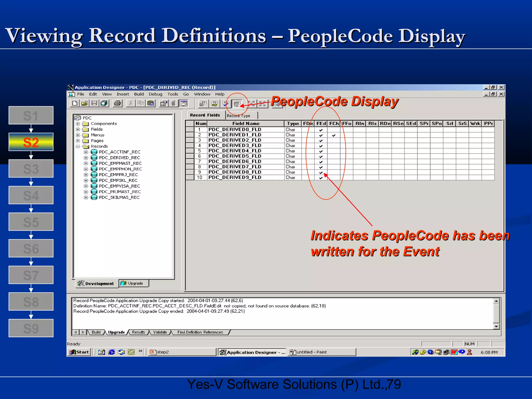Expand the Fields folder node
The image size is (532, 399).
click(78, 129)
